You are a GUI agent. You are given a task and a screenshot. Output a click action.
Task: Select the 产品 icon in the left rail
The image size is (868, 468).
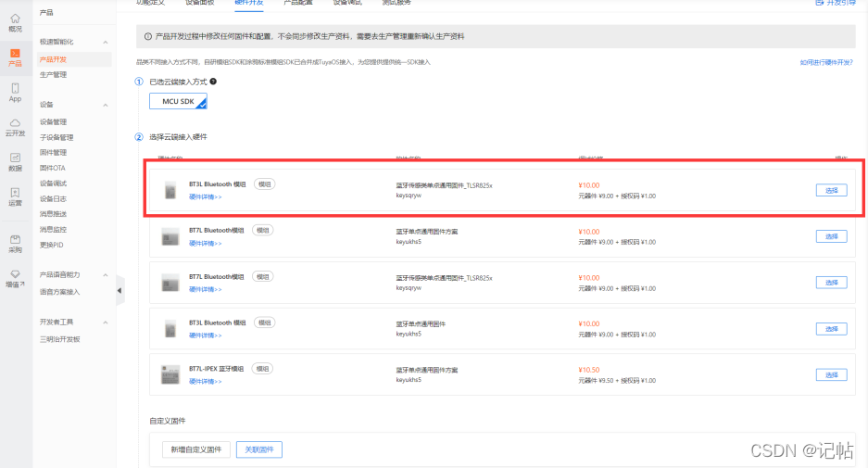pos(15,53)
